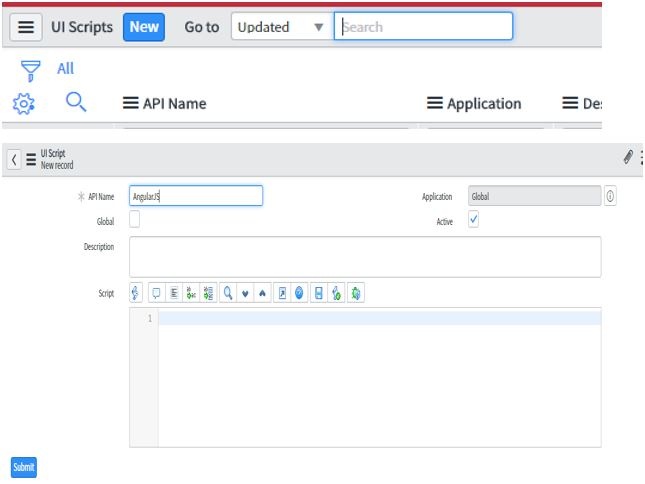Open list personalization gear icon
645x484 pixels.
(24, 103)
